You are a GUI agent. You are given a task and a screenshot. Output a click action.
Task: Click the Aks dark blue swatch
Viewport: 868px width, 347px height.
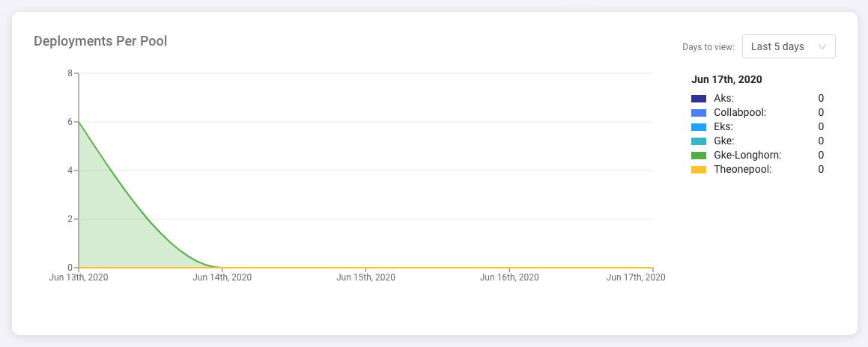[x=699, y=99]
